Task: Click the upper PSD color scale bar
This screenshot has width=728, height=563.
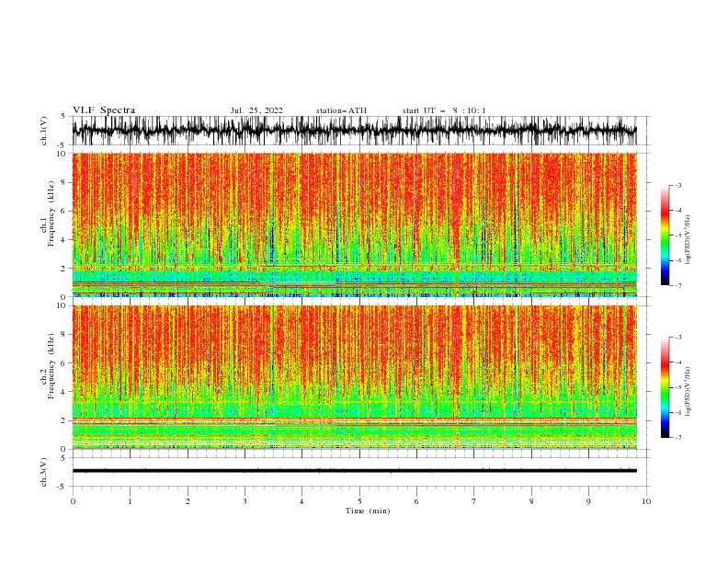Action: click(665, 235)
